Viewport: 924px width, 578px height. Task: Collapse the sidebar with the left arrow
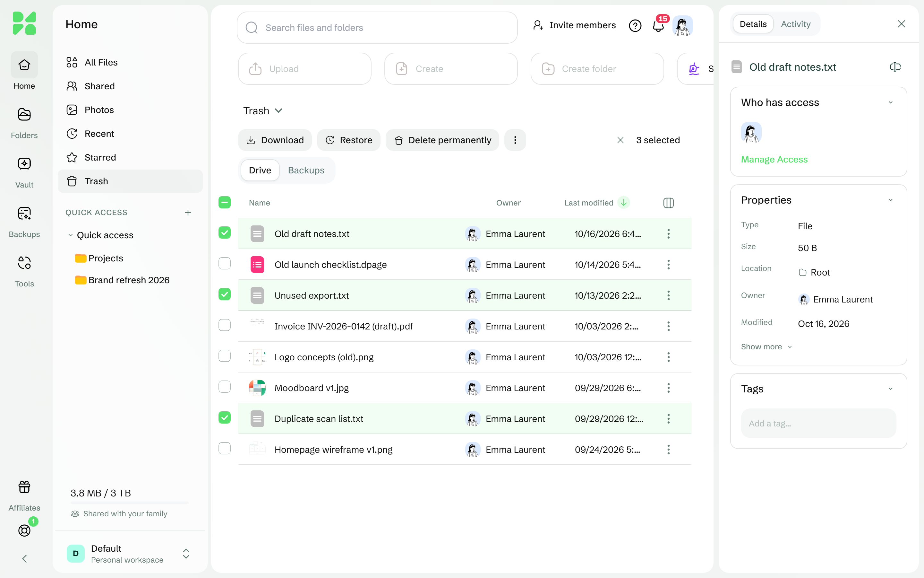24,558
